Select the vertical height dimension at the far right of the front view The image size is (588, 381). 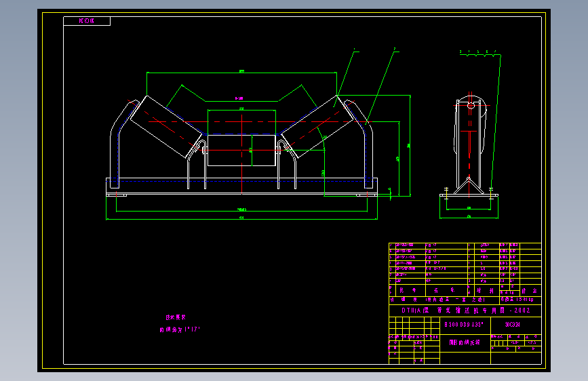click(410, 146)
